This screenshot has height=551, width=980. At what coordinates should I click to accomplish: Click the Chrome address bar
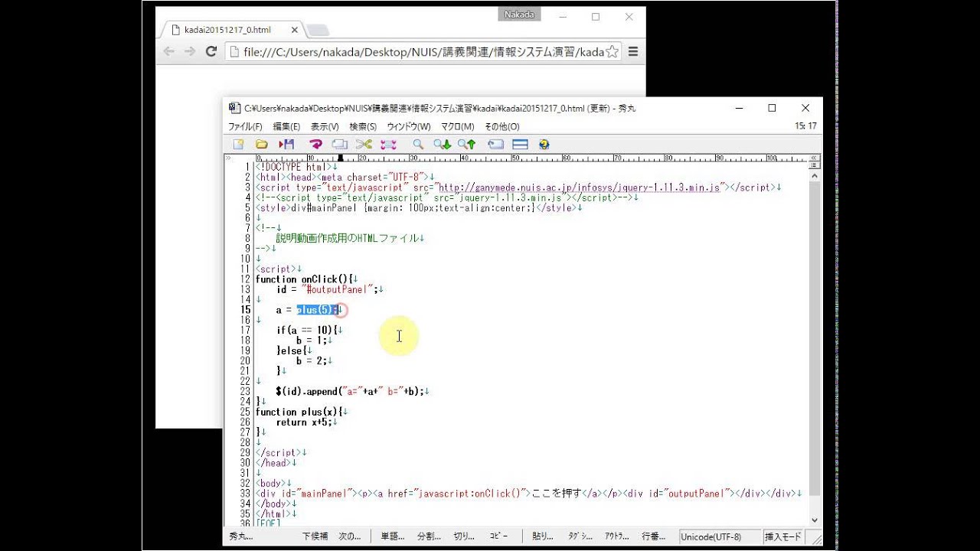click(423, 51)
